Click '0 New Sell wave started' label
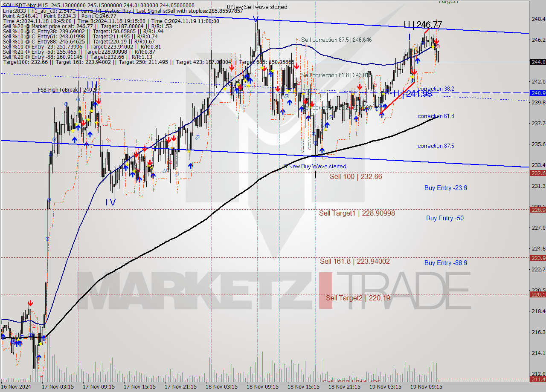Image resolution: width=546 pixels, height=392 pixels. 257,7
